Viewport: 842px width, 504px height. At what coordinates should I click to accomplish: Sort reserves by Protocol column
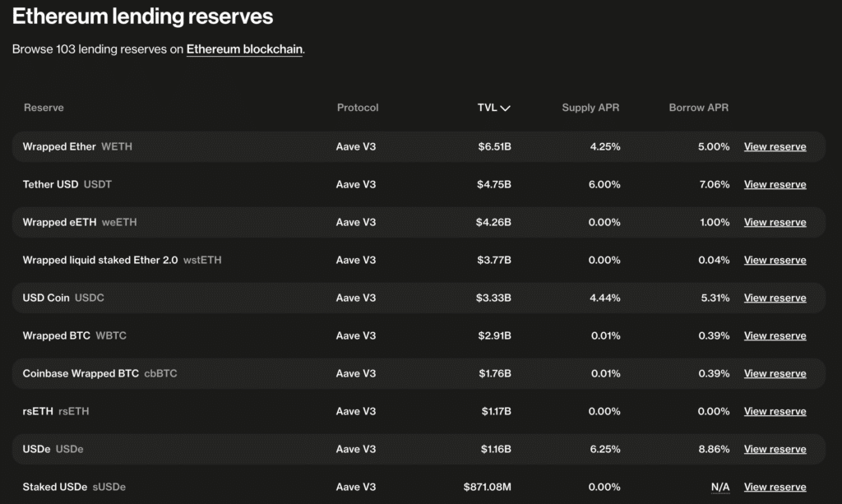358,108
